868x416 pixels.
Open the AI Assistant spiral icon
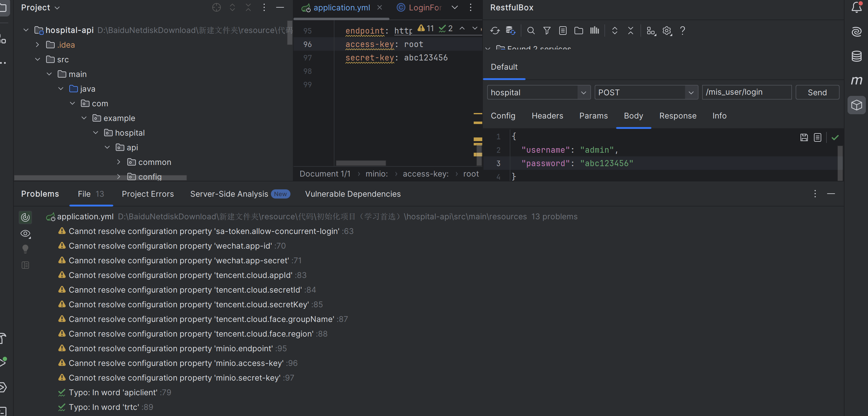tap(856, 32)
